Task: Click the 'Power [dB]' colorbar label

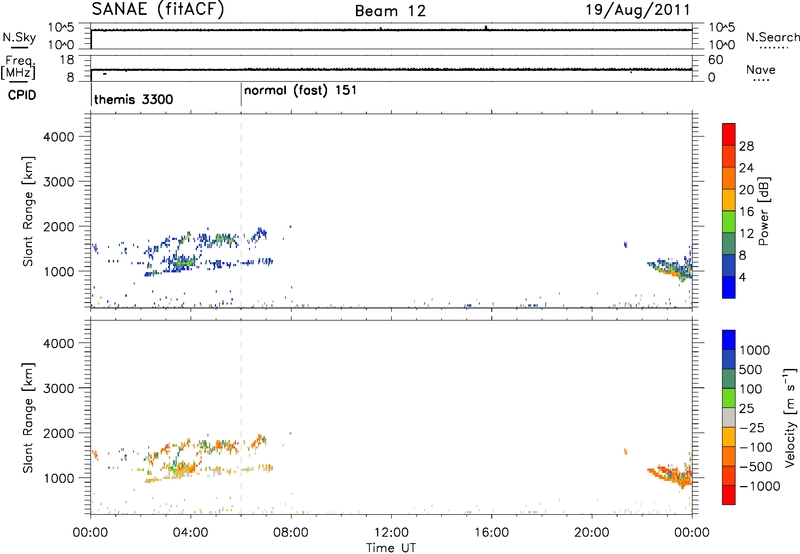Action: point(763,211)
